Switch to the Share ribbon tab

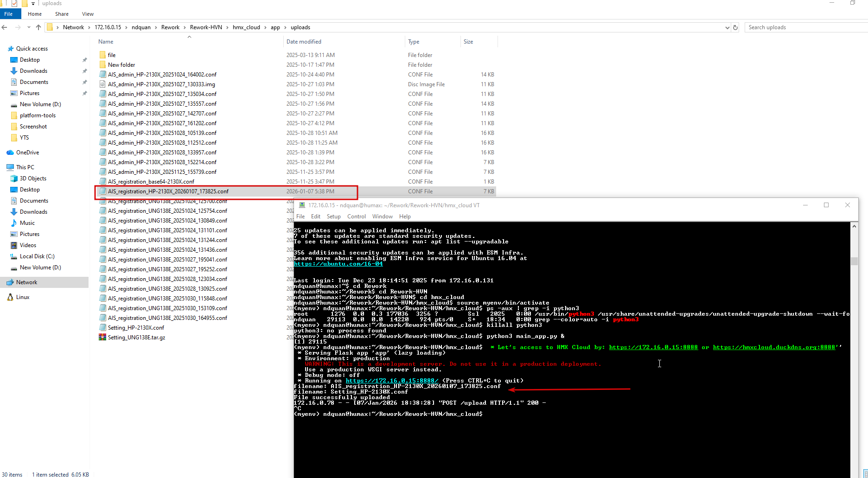tap(62, 14)
